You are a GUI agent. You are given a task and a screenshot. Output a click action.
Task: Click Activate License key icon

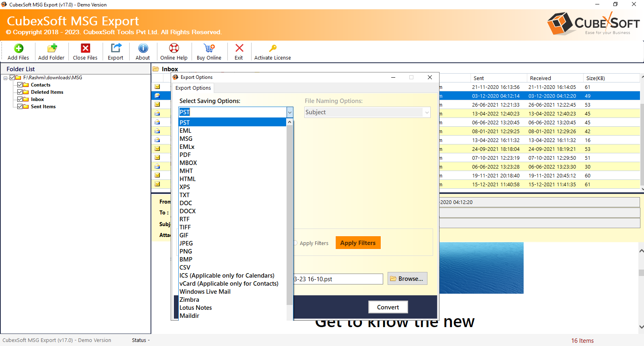[x=272, y=49]
